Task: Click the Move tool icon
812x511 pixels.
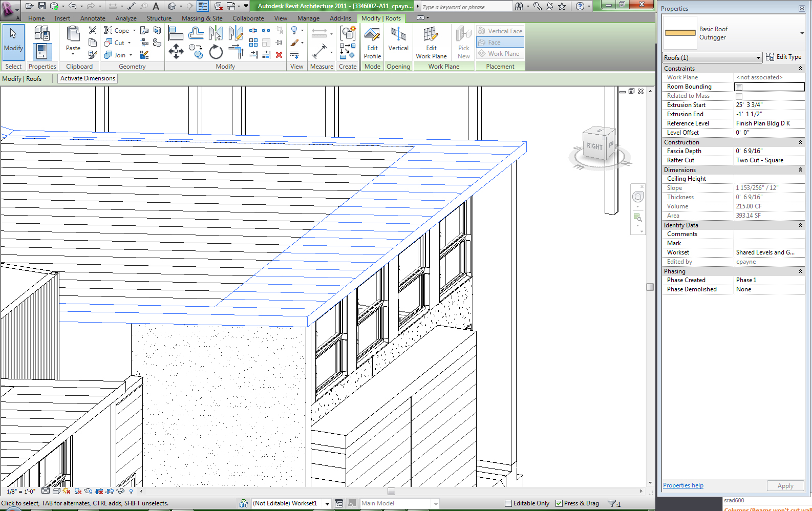Action: (176, 51)
